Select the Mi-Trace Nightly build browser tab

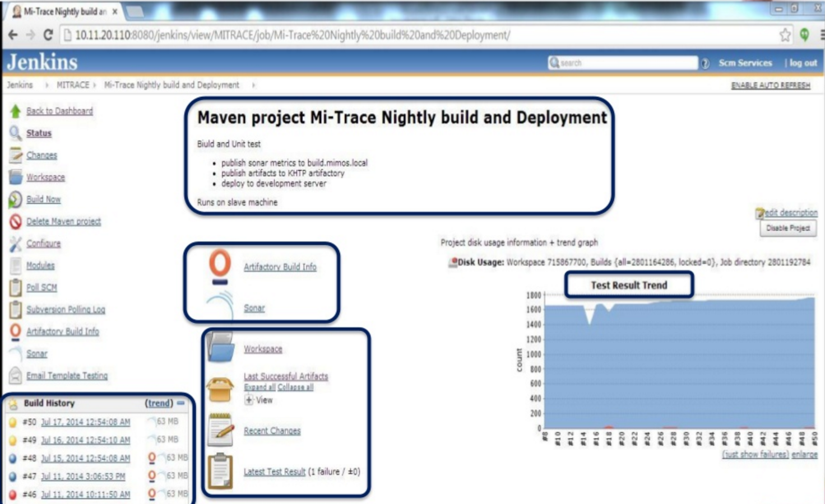64,11
